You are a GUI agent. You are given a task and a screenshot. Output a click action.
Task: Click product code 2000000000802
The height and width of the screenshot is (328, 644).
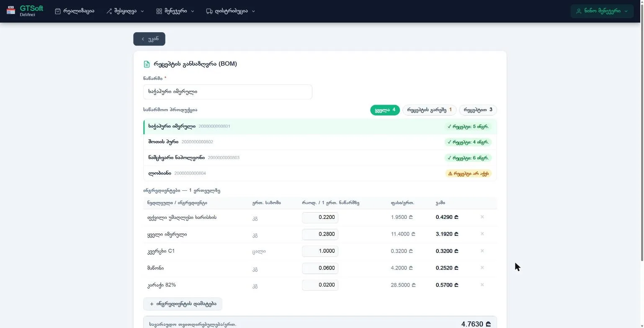coord(197,142)
